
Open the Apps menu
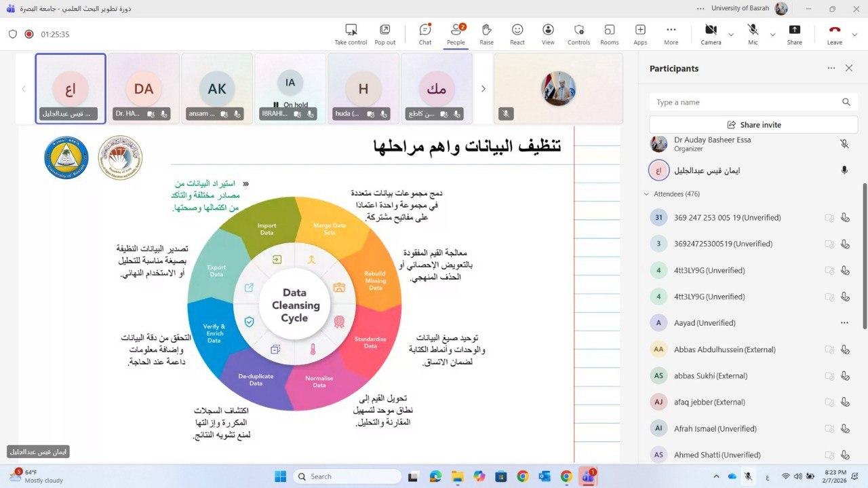coord(640,34)
